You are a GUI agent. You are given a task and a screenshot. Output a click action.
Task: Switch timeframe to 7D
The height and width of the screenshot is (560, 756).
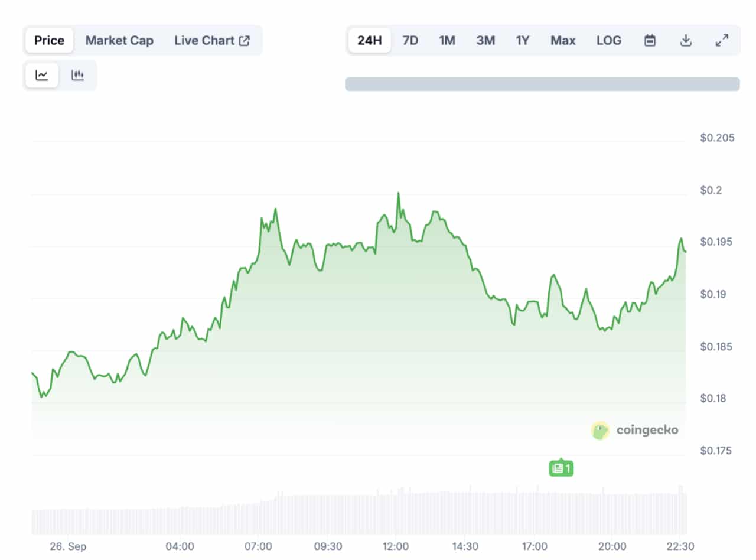(410, 40)
